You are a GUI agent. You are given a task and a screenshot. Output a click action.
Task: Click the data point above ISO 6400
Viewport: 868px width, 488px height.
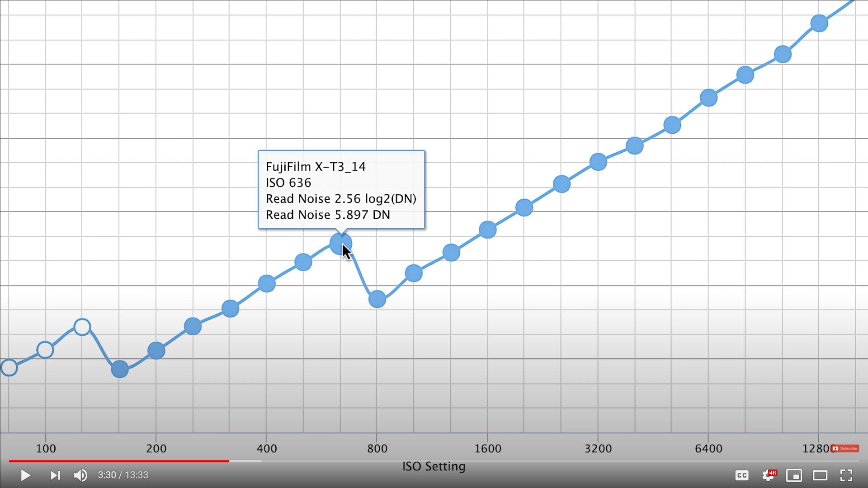[x=708, y=98]
